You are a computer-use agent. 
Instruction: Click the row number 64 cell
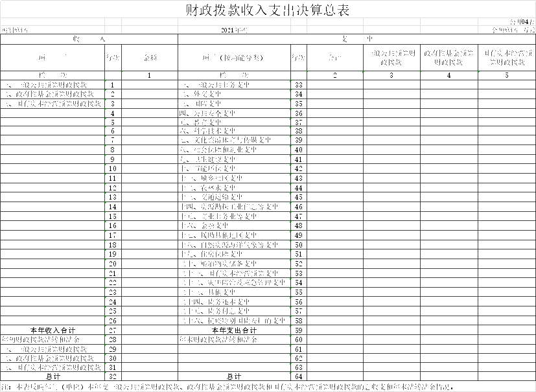tap(299, 376)
